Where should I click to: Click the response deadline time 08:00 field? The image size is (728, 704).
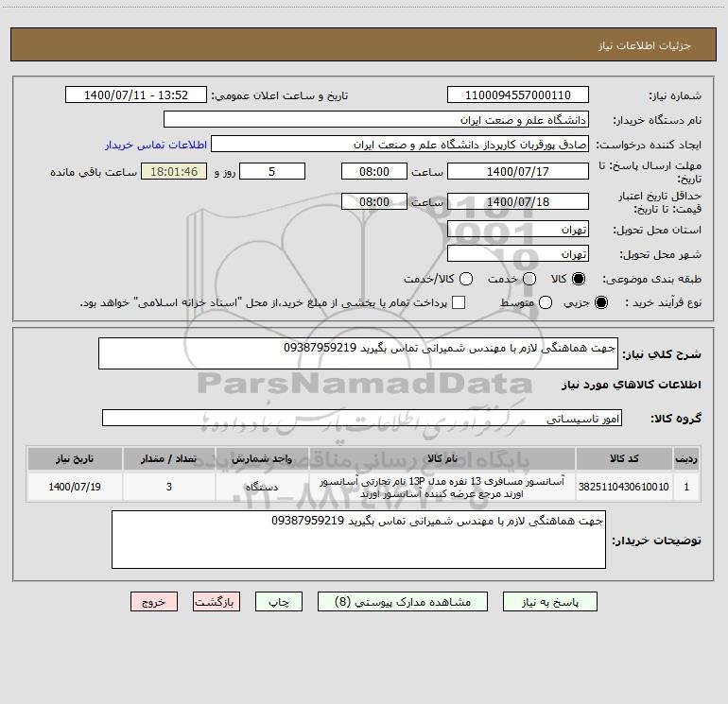tap(374, 171)
